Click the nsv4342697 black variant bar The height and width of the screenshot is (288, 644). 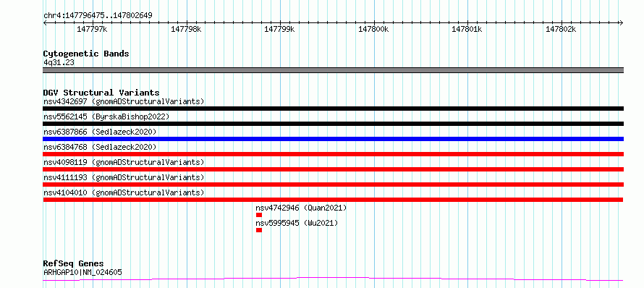333,109
